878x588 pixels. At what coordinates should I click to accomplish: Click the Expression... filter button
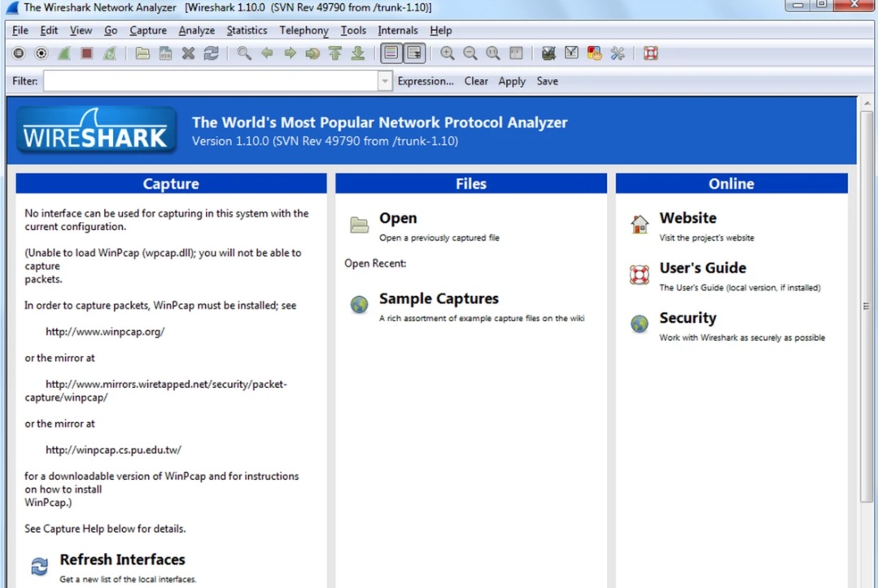(x=426, y=81)
